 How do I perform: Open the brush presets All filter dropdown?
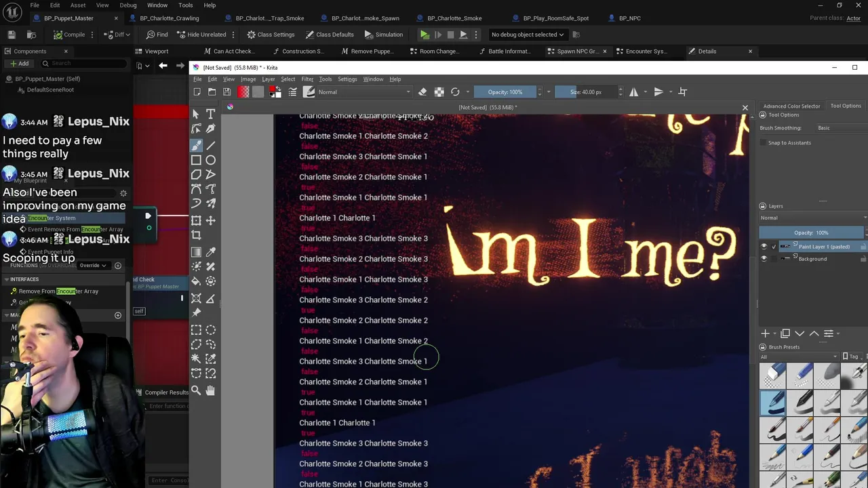tap(799, 357)
